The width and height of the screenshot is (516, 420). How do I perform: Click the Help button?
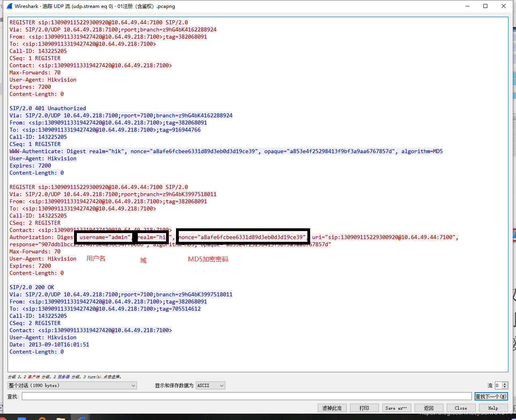pyautogui.click(x=493, y=408)
